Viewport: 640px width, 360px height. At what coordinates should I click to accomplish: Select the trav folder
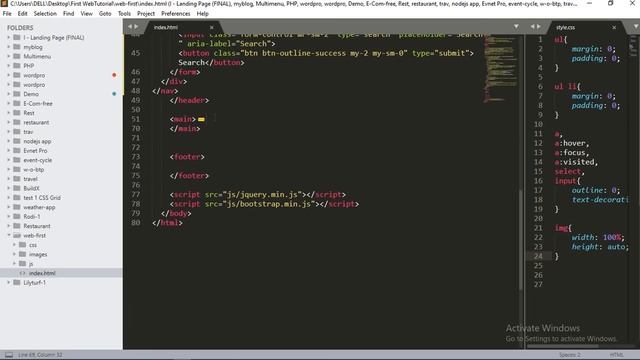click(28, 131)
